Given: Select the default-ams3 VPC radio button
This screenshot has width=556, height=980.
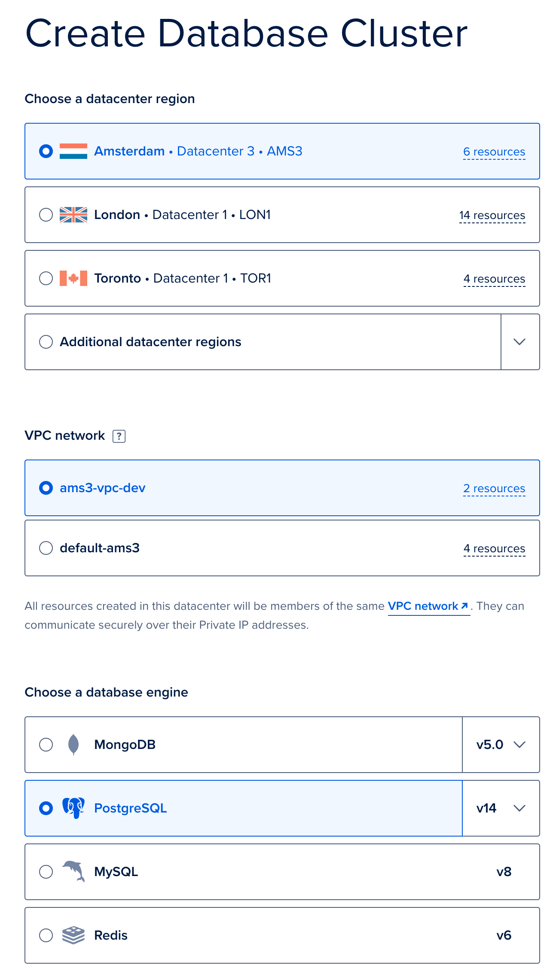Looking at the screenshot, I should [46, 548].
